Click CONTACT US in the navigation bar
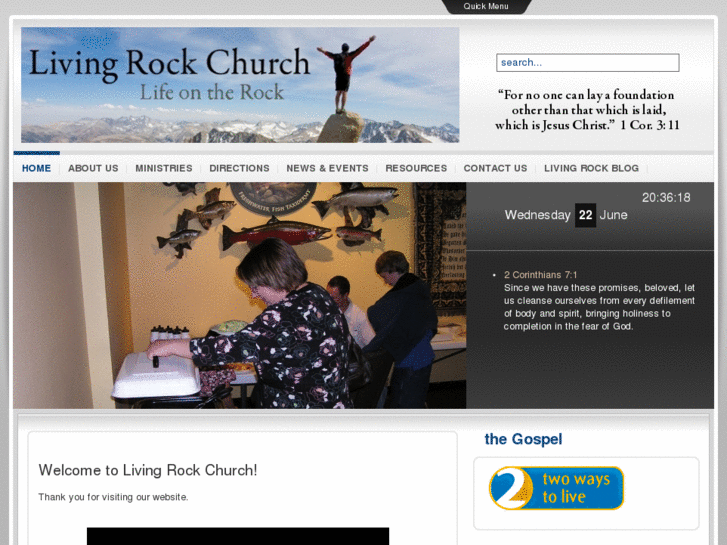The height and width of the screenshot is (545, 727). click(x=495, y=168)
